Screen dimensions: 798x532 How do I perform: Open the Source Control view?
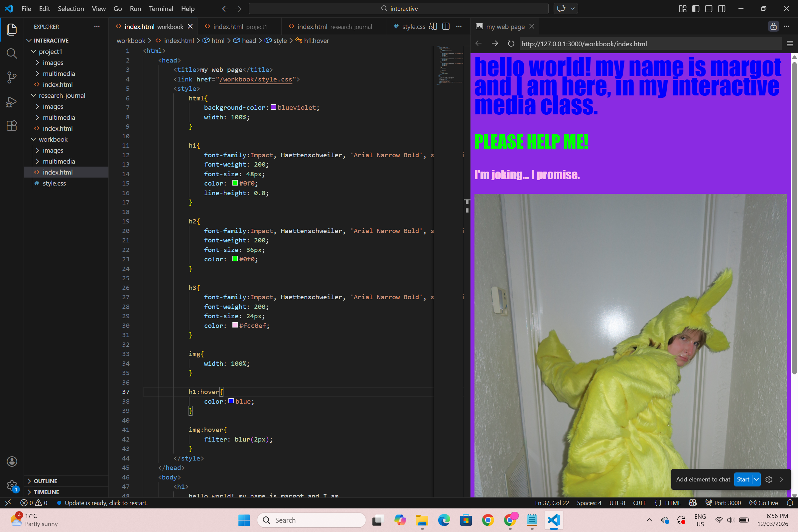12,77
